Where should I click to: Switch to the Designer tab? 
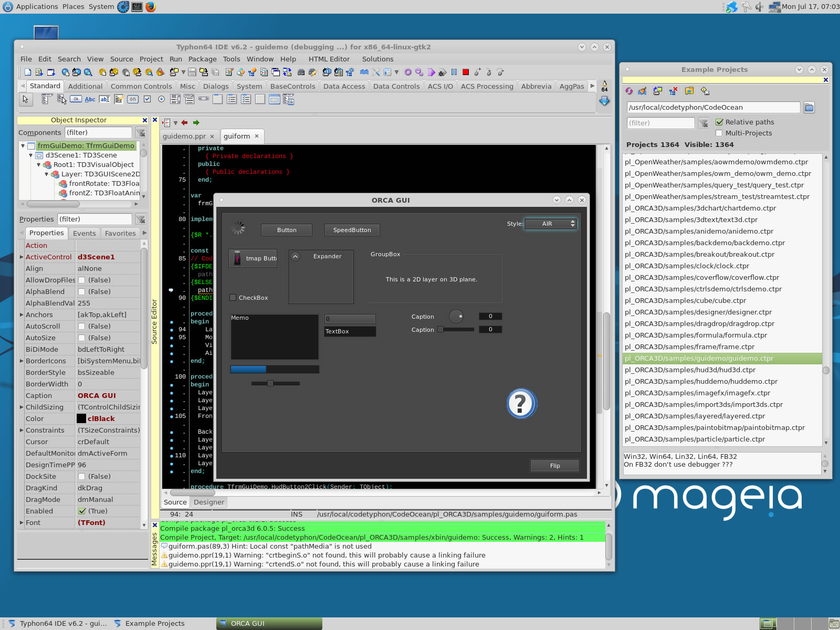[209, 502]
